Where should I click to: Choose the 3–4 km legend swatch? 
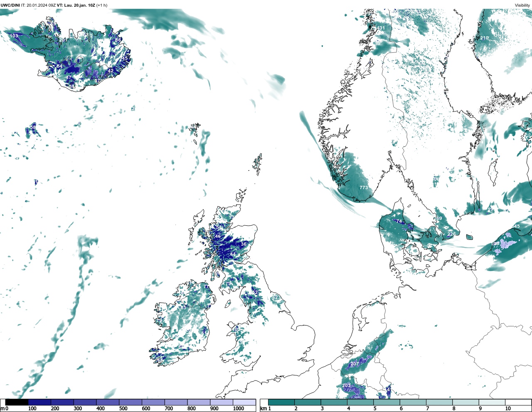pyautogui.click(x=334, y=402)
